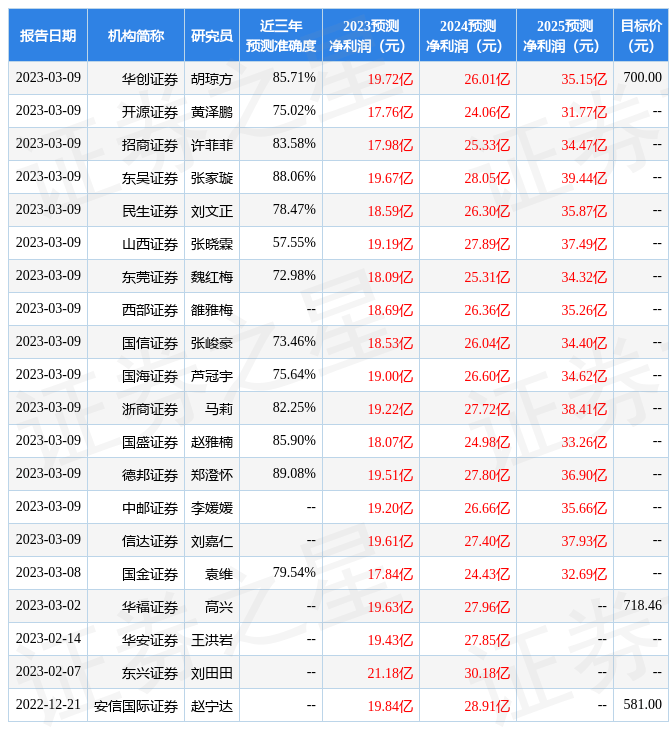Click the 700.00 target price cell
669x730 pixels.
[642, 77]
